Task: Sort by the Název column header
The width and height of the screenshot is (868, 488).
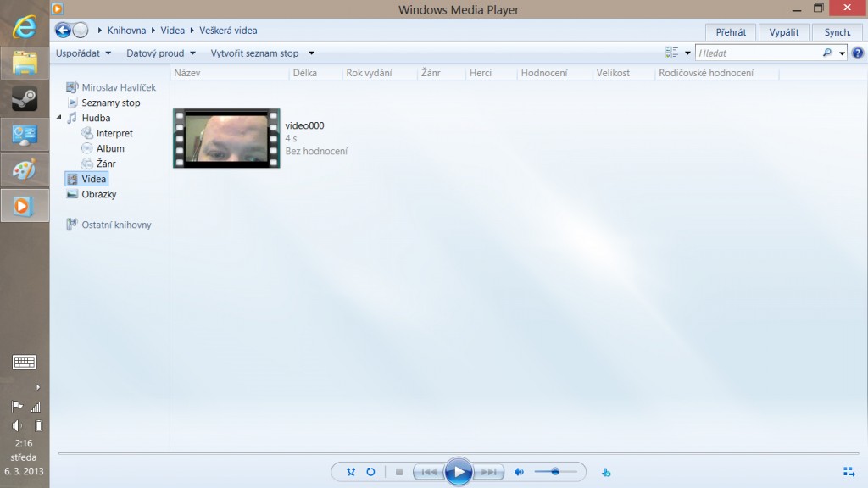Action: point(229,73)
